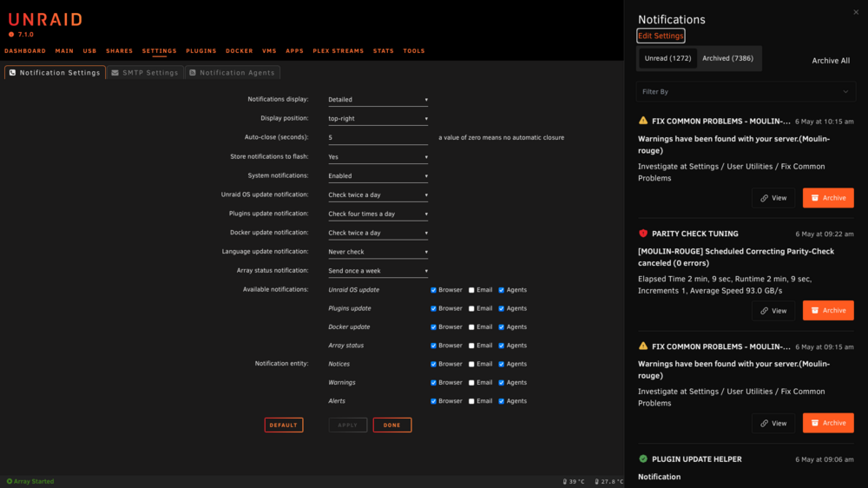Click the warning icon on the 10:15 am notification
This screenshot has height=488, width=868.
pos(642,121)
